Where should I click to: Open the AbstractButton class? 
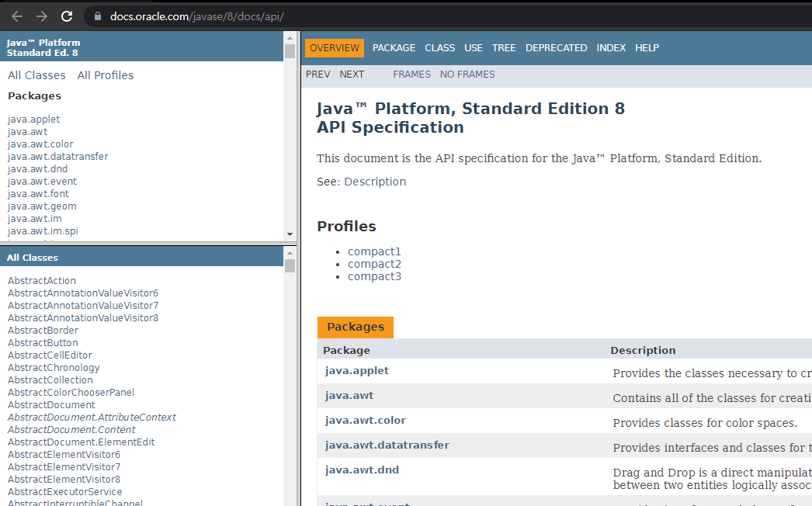pyautogui.click(x=43, y=343)
